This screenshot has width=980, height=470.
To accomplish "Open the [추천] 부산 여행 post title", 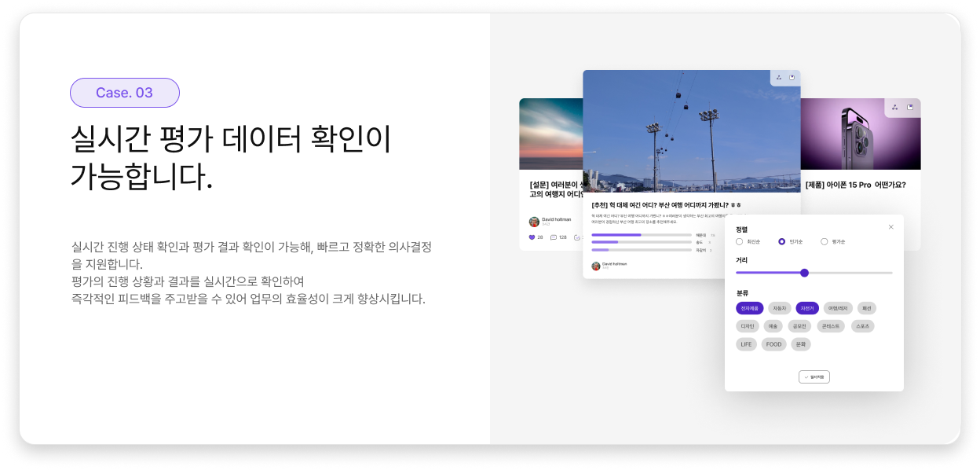I will [x=667, y=205].
